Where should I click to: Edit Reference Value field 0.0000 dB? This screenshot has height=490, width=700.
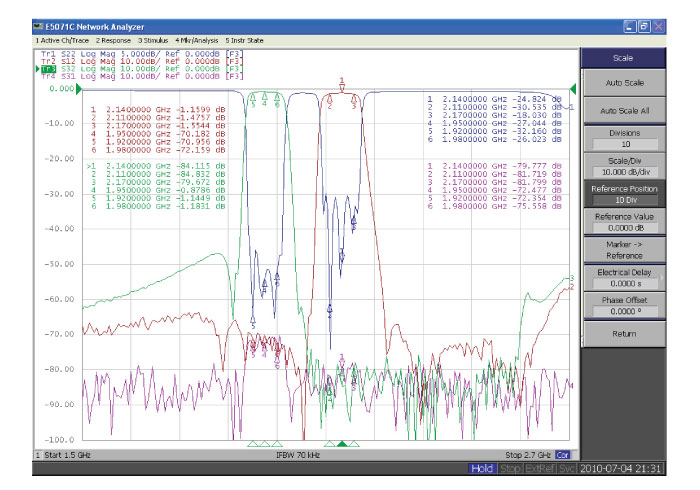coord(625,228)
